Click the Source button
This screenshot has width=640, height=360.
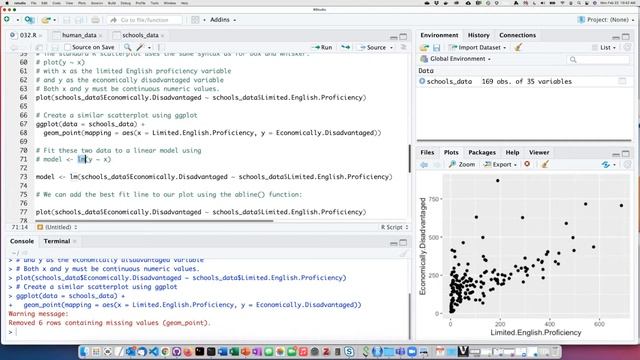(373, 47)
